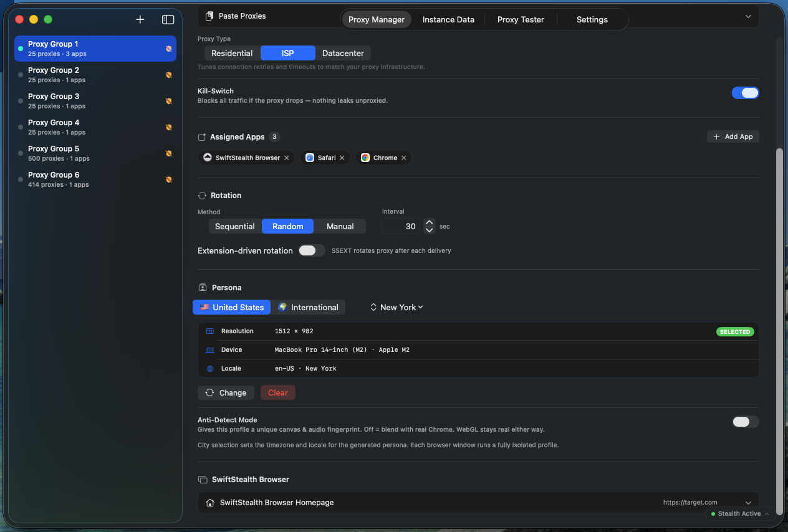Click the Homepage house icon
788x532 pixels.
209,503
